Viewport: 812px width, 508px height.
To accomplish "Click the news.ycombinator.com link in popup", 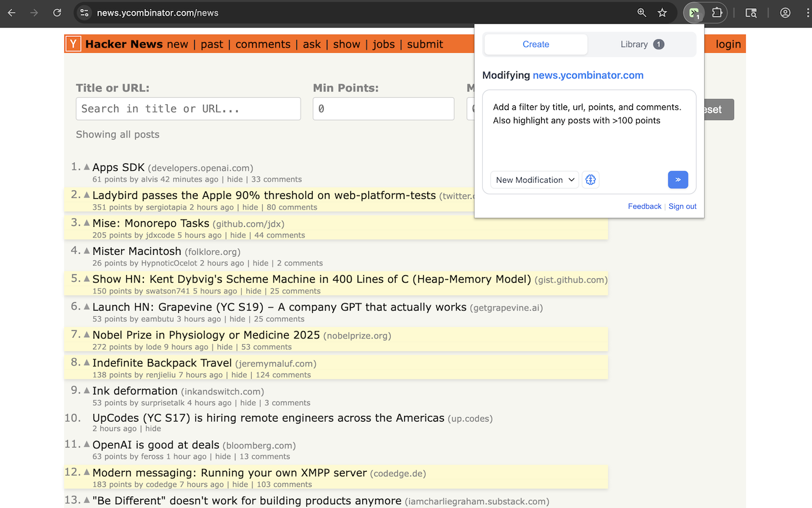I will click(587, 75).
